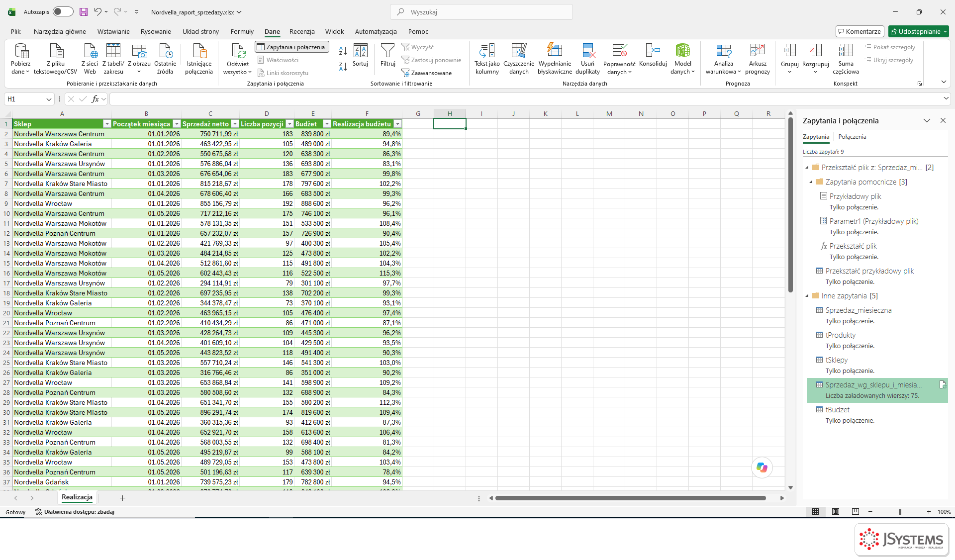Open the Sklep column filter dropdown
This screenshot has height=560, width=955.
[106, 124]
